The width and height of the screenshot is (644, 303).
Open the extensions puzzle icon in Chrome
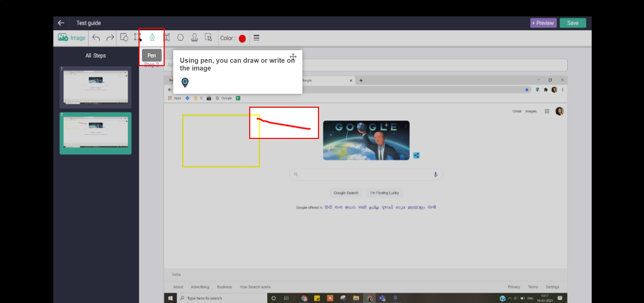coord(546,90)
